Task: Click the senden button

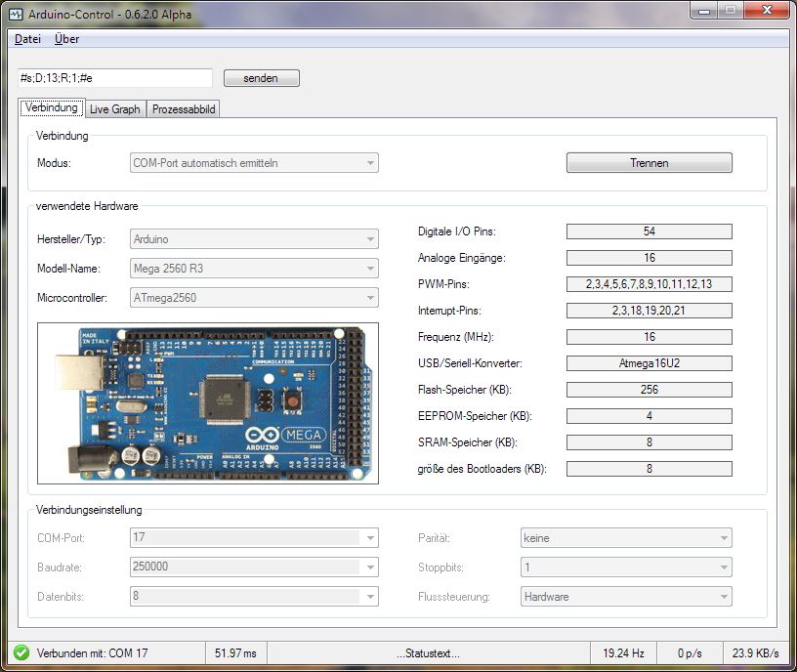Action: point(261,78)
